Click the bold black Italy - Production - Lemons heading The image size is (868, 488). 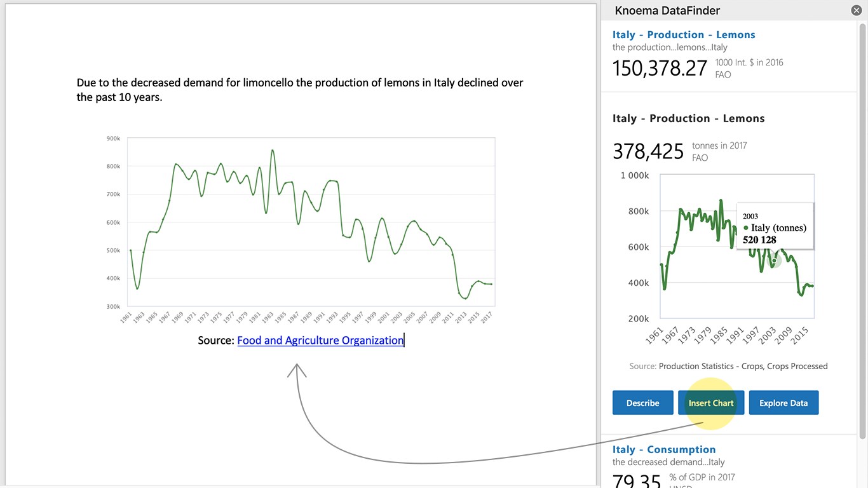tap(688, 118)
